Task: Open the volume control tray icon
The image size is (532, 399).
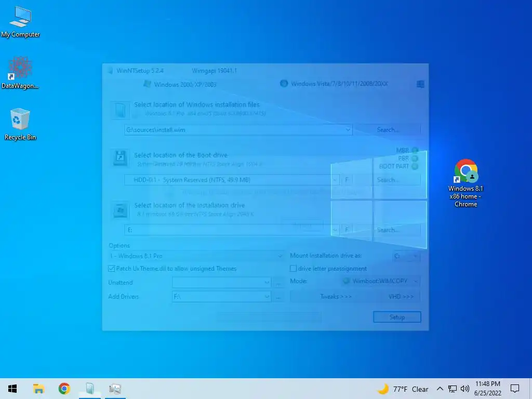Action: coord(465,389)
